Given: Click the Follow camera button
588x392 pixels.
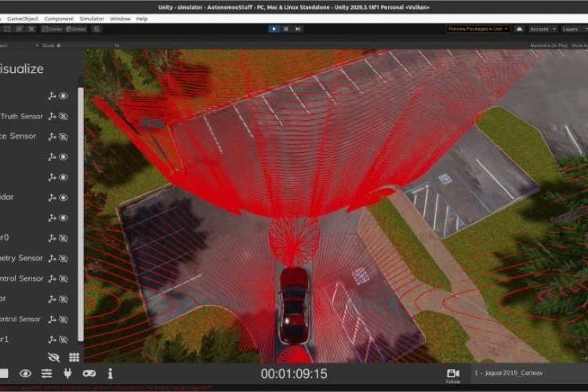Looking at the screenshot, I should point(453,376).
